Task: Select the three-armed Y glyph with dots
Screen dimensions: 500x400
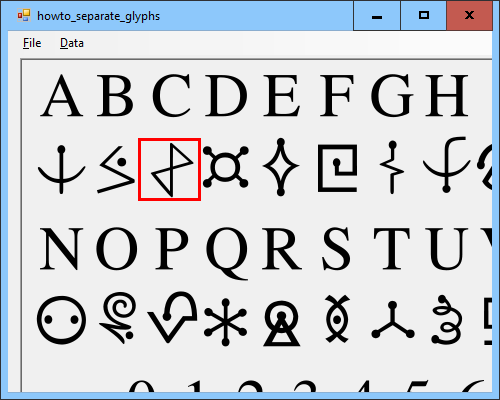Action: [393, 320]
